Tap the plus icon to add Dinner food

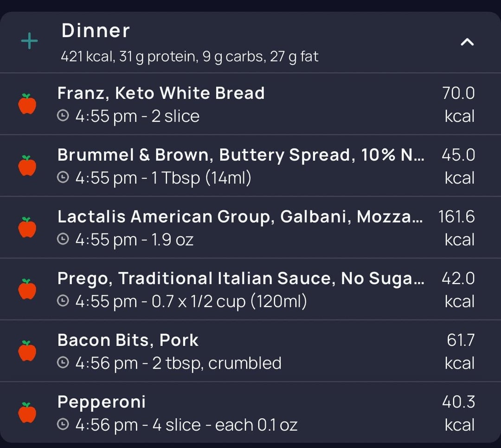[29, 42]
